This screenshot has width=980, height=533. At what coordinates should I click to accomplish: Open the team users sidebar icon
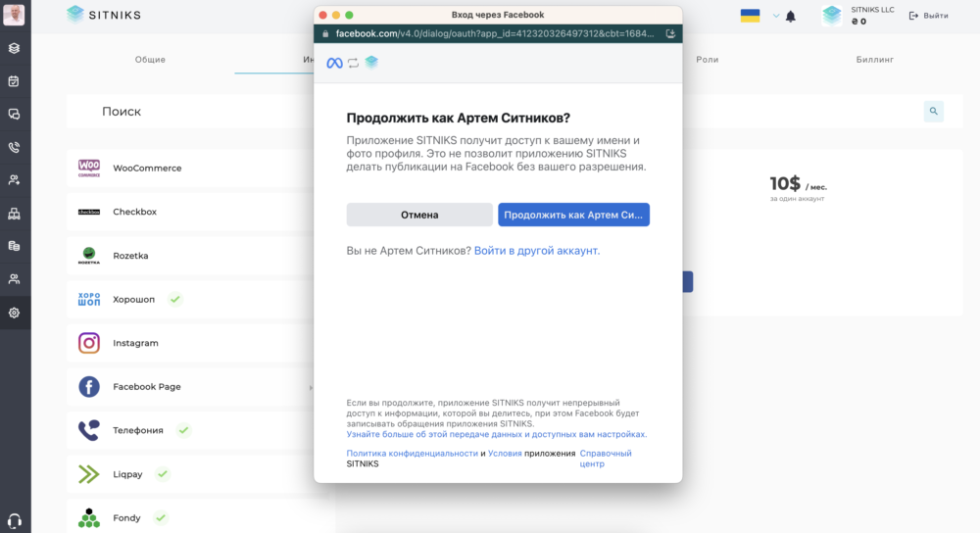tap(14, 279)
